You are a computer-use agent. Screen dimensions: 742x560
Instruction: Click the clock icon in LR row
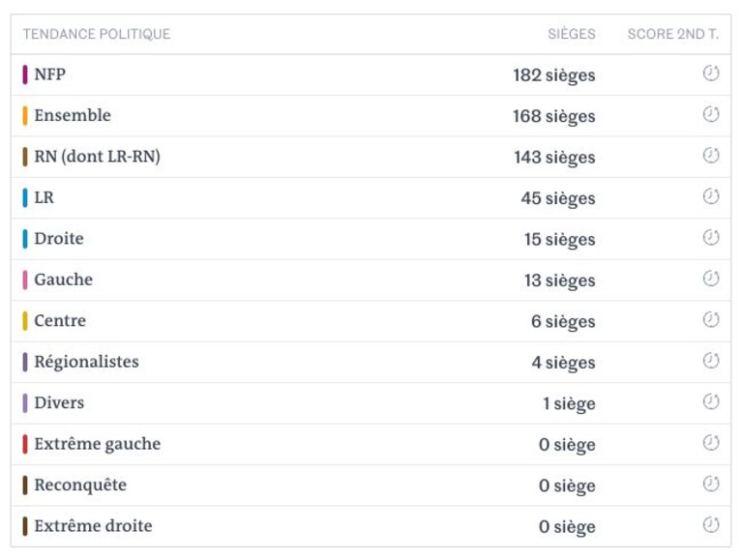[x=711, y=196]
